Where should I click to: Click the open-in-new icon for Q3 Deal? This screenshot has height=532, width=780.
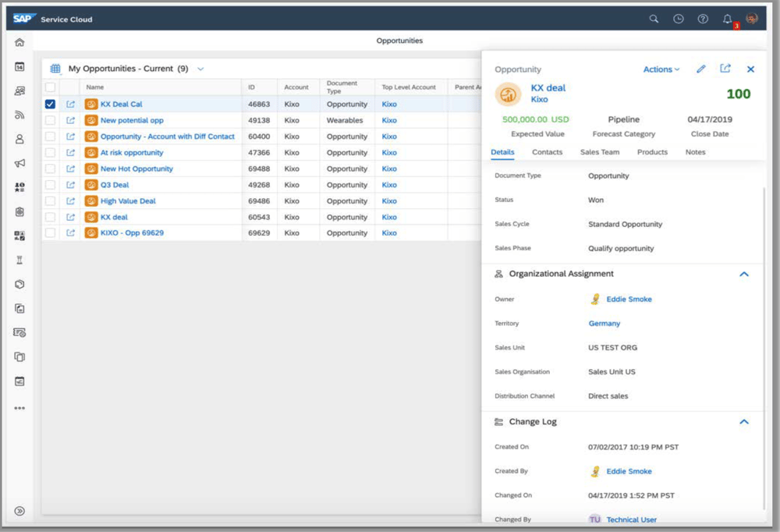(x=71, y=185)
